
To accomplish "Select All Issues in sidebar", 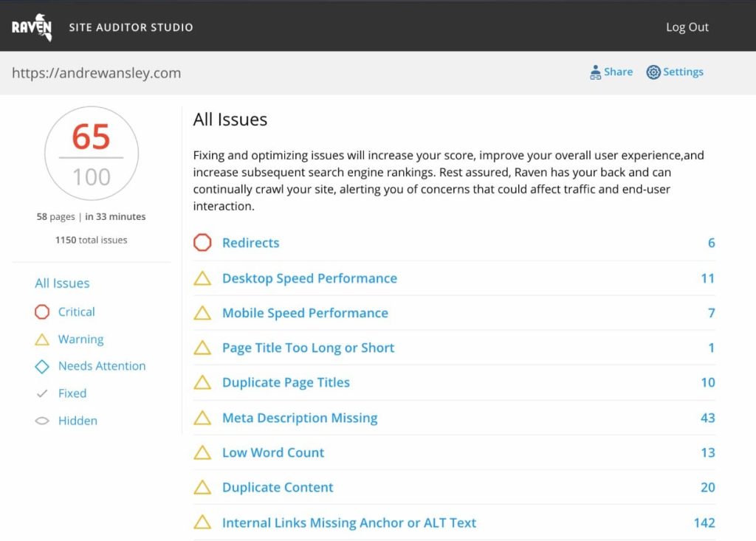I will coord(62,283).
